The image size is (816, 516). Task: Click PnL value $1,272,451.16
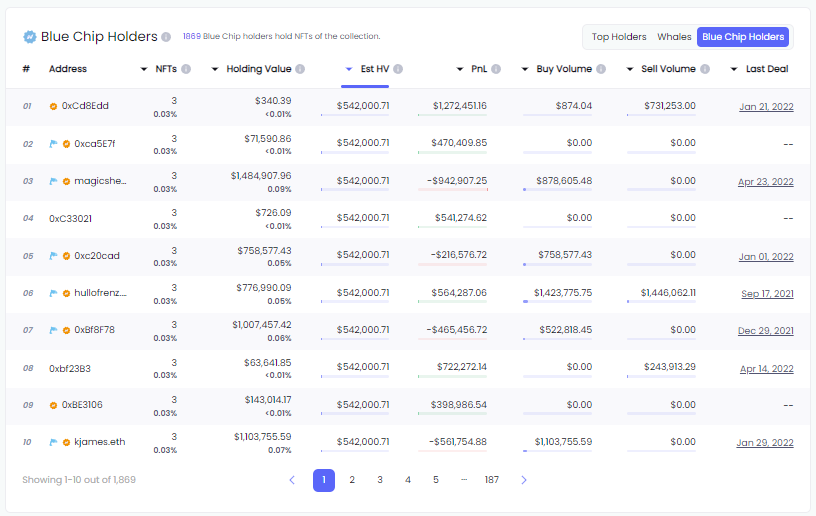click(460, 106)
